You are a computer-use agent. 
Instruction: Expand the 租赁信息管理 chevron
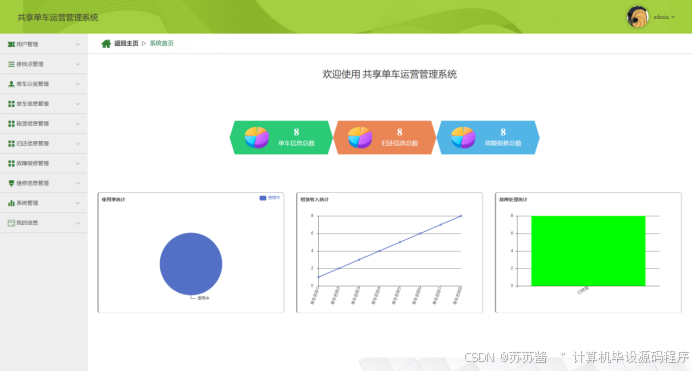pyautogui.click(x=77, y=124)
